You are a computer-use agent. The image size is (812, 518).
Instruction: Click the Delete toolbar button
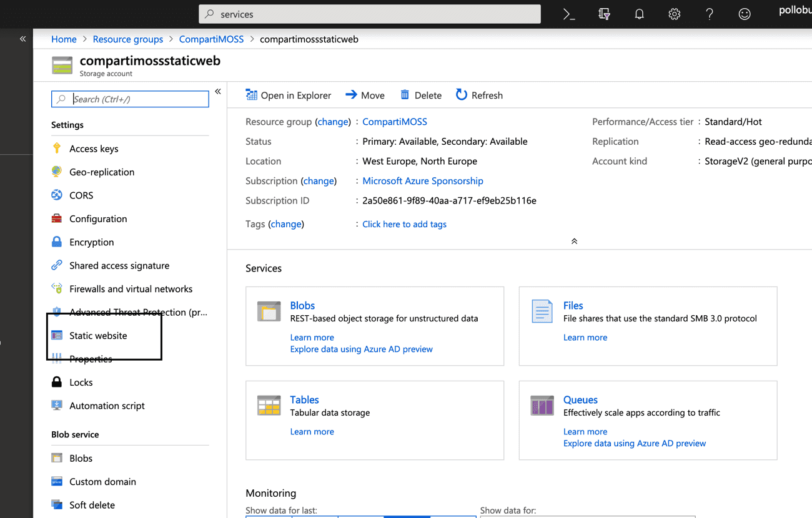(x=421, y=95)
